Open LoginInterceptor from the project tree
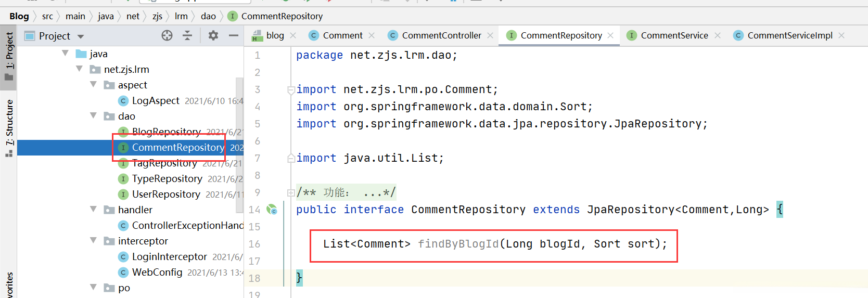This screenshot has width=868, height=298. pos(170,256)
